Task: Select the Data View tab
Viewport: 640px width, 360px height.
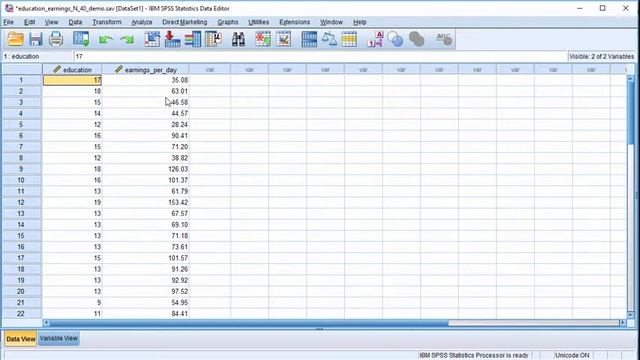Action: click(20, 339)
